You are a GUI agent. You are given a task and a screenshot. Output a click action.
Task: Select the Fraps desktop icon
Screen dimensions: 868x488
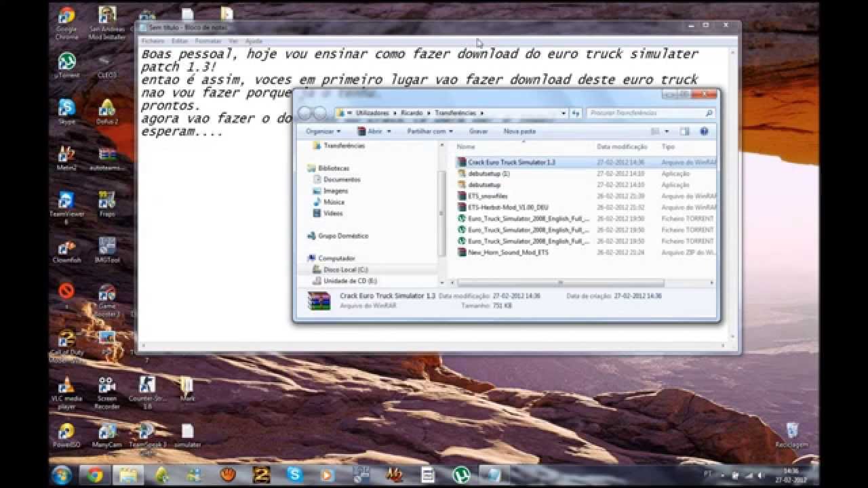click(107, 203)
